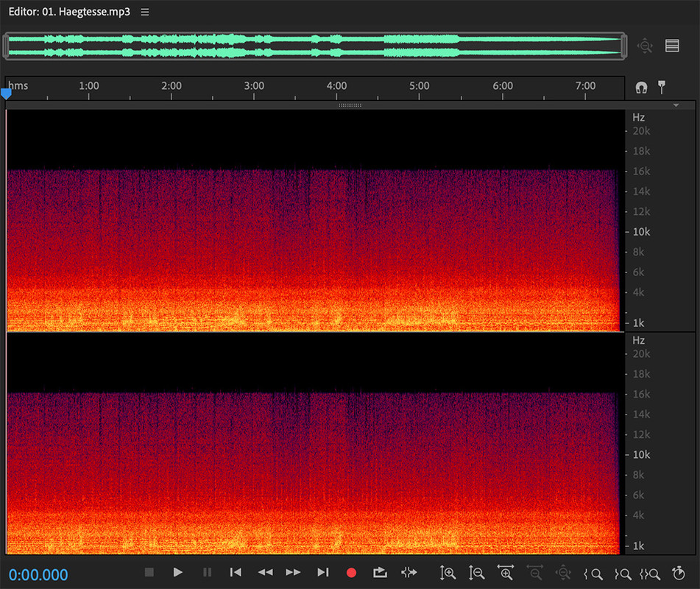Toggle the skip selection icon
The height and width of the screenshot is (589, 700).
pyautogui.click(x=409, y=572)
